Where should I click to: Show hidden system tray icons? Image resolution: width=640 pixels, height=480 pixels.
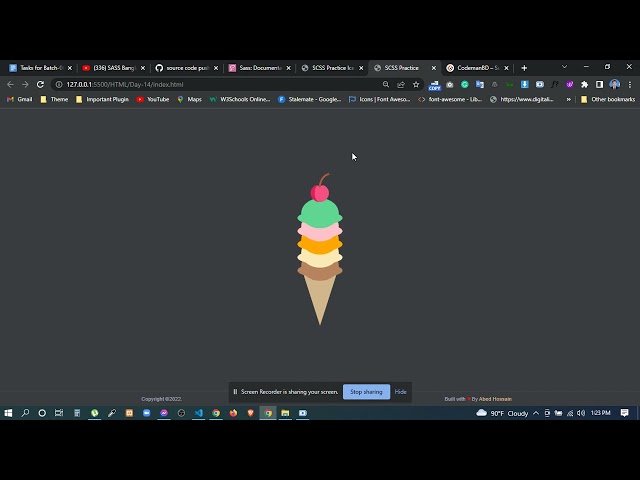(x=536, y=413)
